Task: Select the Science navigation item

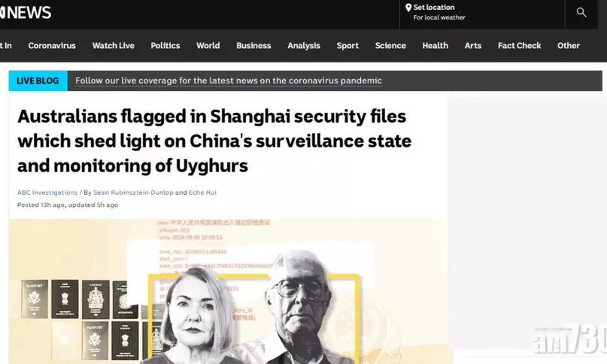Action: click(x=390, y=46)
